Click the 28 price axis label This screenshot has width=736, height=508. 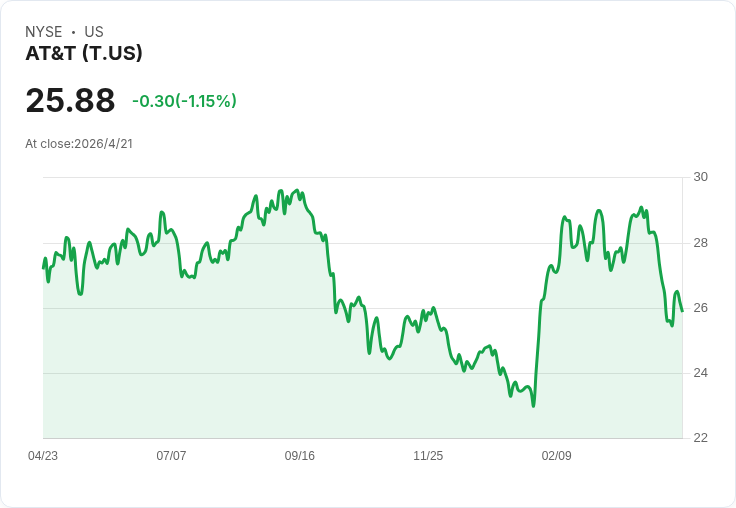701,243
